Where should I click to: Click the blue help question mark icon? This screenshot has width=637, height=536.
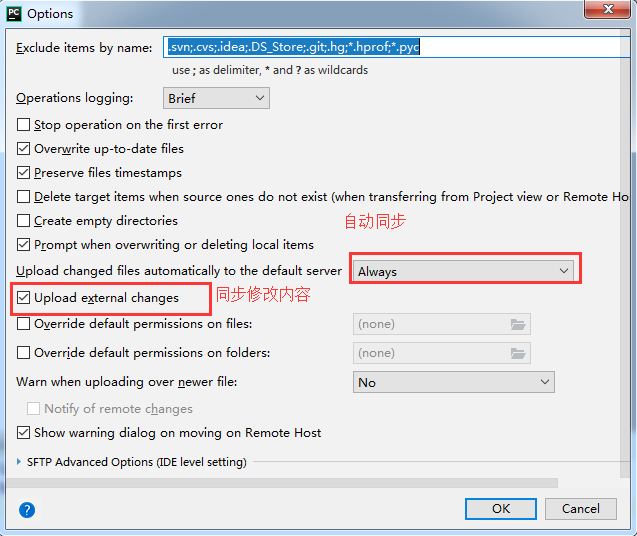(27, 510)
